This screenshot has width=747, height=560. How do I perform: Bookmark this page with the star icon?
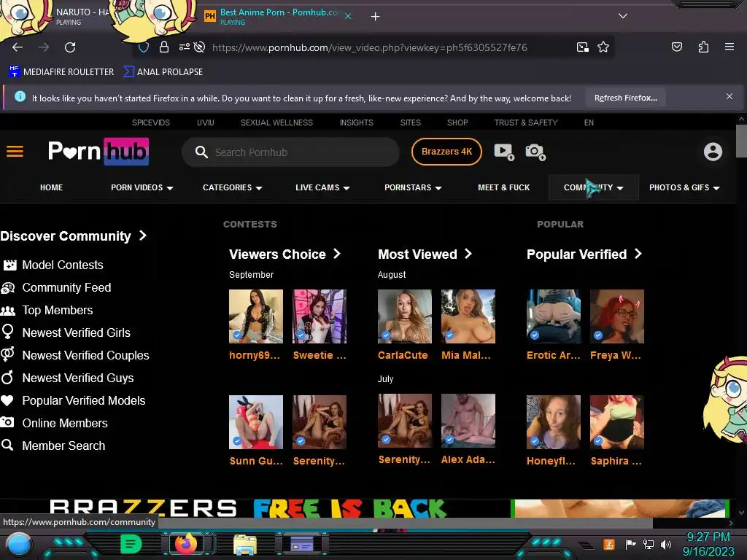(603, 47)
